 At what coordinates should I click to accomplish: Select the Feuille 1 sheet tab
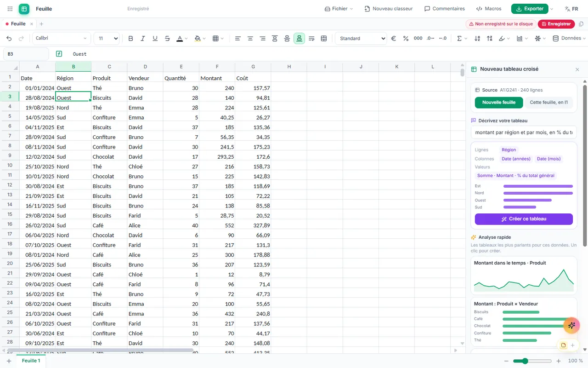coord(31,361)
